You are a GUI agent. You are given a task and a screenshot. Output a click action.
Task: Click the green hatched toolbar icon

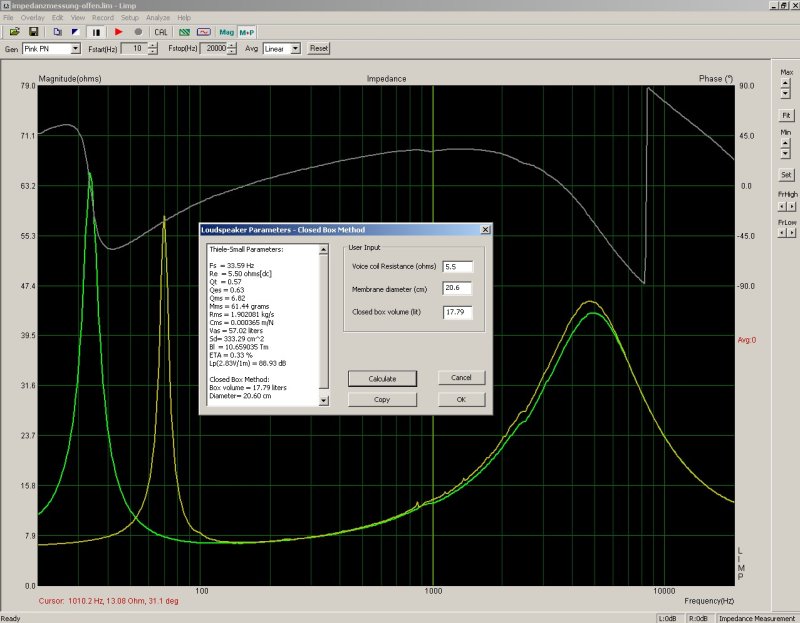click(184, 32)
